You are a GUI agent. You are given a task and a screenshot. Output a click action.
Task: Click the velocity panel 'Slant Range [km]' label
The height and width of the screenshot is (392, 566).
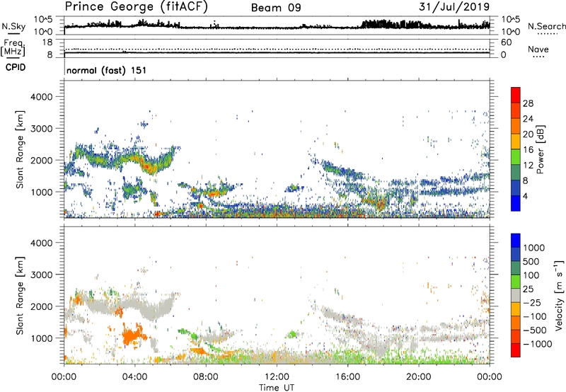tap(20, 295)
